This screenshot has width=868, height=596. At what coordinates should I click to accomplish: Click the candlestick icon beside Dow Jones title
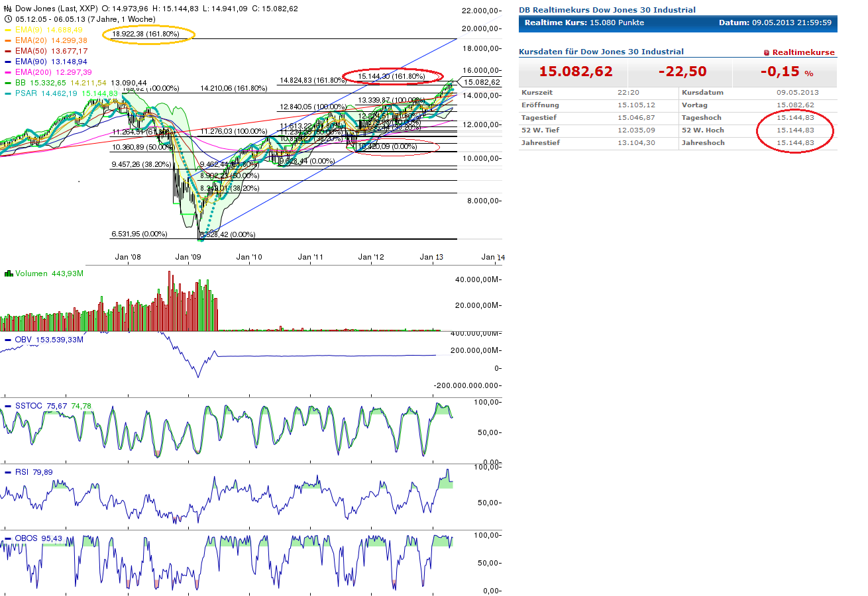point(8,9)
